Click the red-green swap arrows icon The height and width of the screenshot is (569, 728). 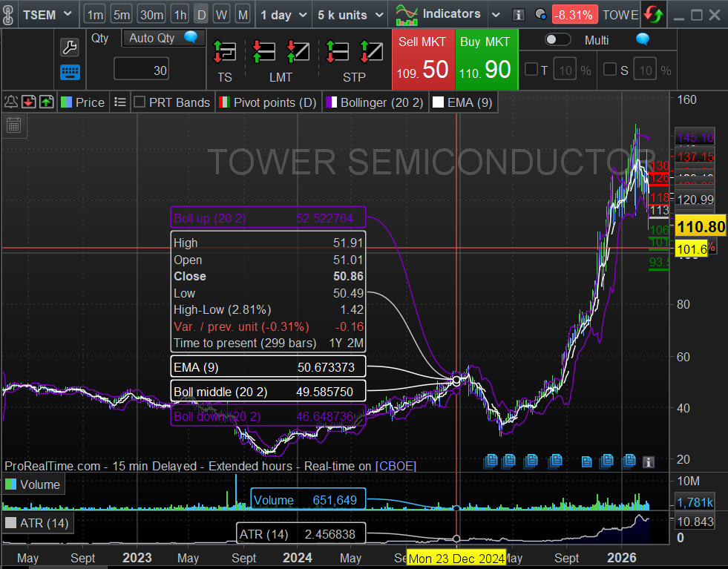pyautogui.click(x=654, y=14)
